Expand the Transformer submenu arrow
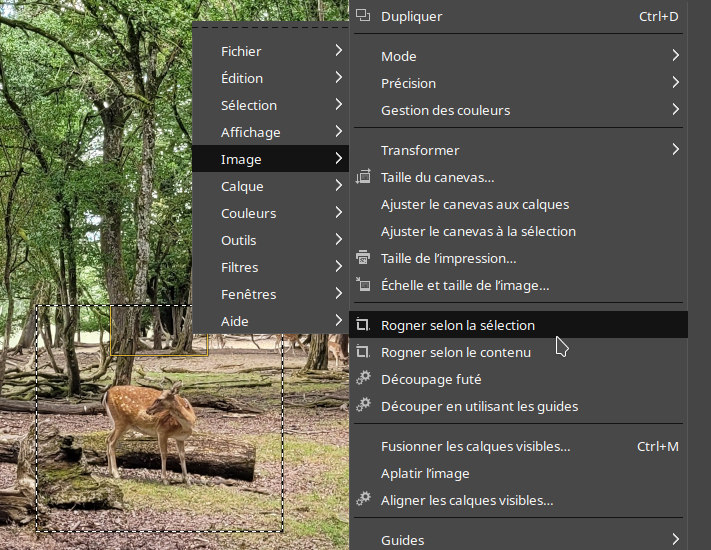The height and width of the screenshot is (550, 711). 676,150
